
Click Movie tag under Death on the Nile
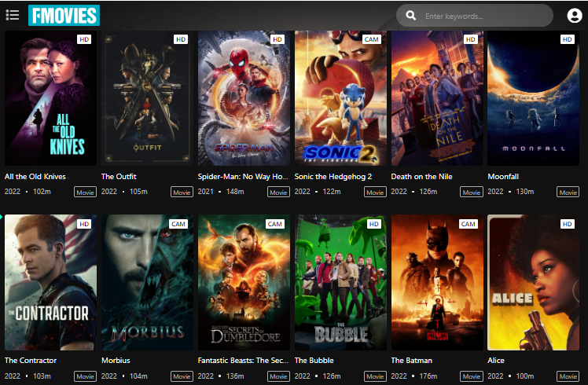click(x=472, y=192)
